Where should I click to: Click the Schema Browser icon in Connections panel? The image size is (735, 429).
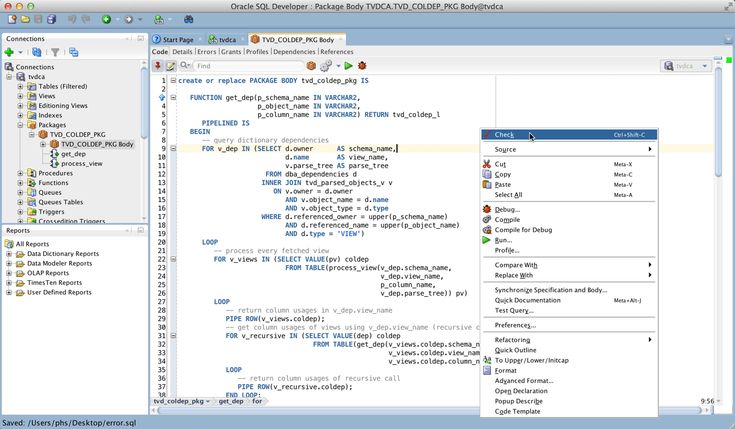(x=74, y=52)
